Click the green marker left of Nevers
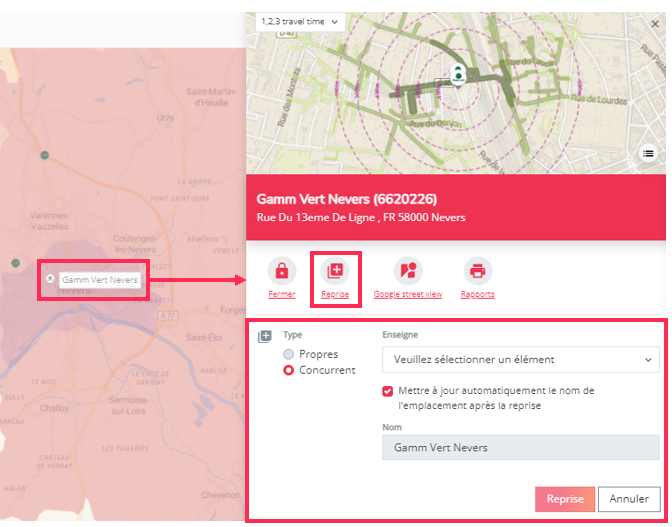 [x=15, y=263]
